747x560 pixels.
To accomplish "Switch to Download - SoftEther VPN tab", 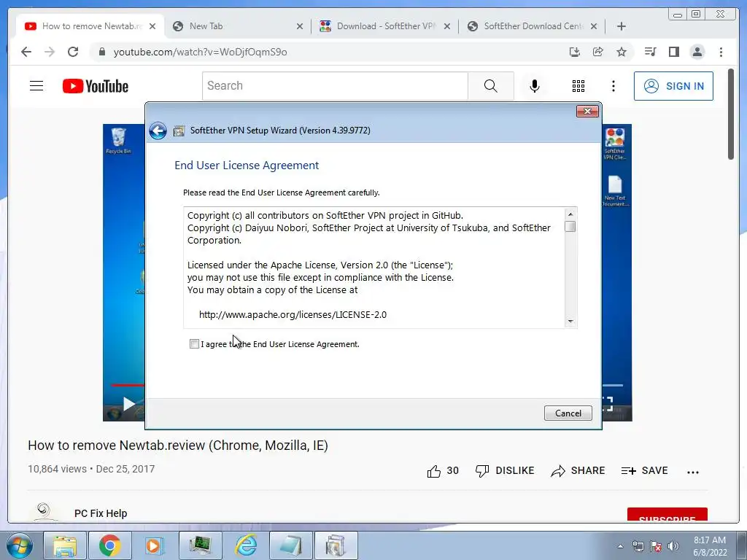I will 385,26.
